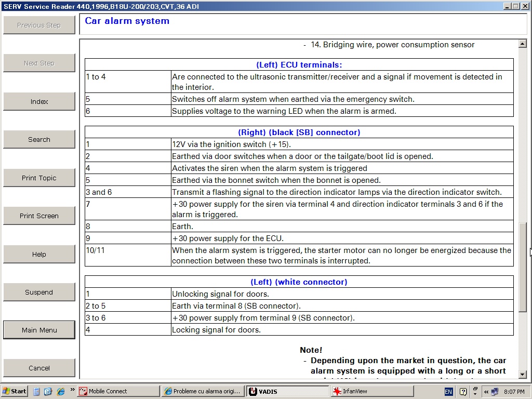
Task: Click the vertical scrollbar thumb
Action: point(523,267)
